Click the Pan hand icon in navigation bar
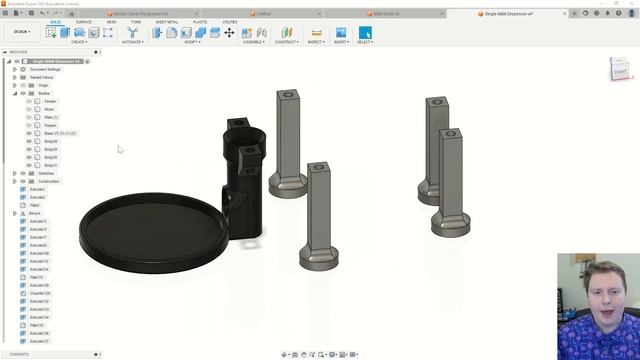 [303, 355]
